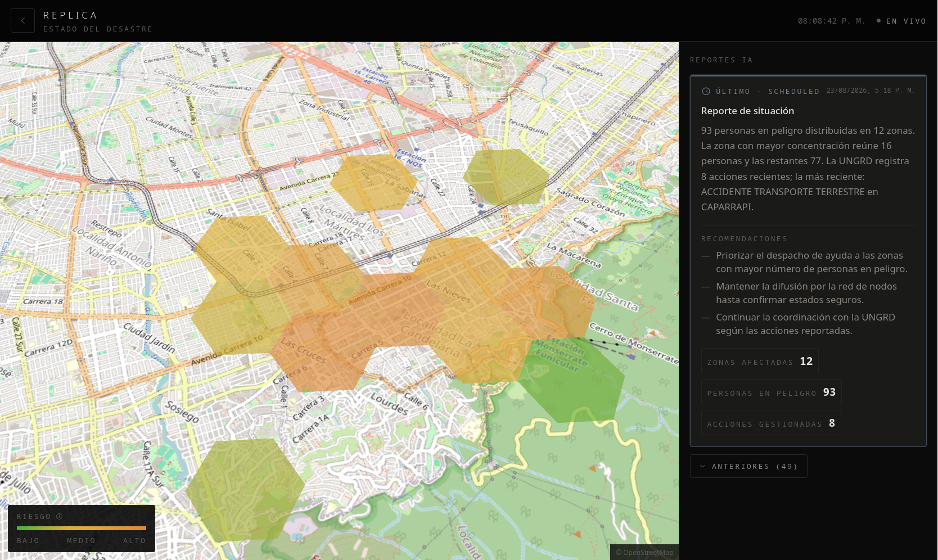This screenshot has width=938, height=560.
Task: Click the clock time 08:08:42 P. M.
Action: pyautogui.click(x=831, y=21)
